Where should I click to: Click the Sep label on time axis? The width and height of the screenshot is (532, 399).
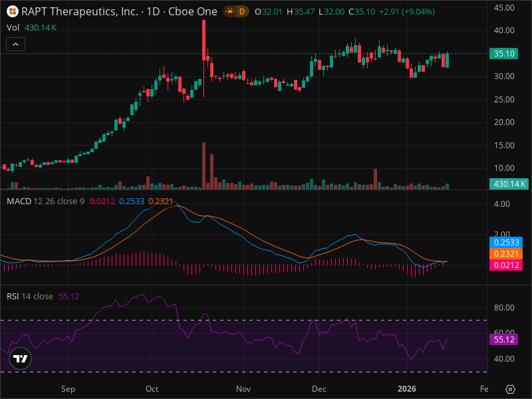[x=68, y=389]
